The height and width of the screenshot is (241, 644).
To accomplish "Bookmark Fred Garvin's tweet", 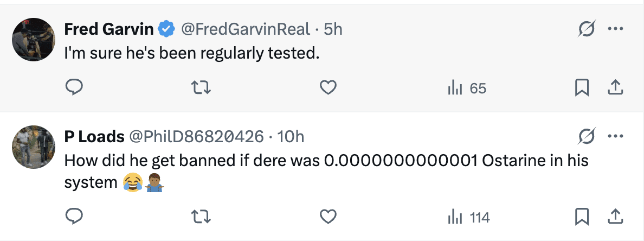I will click(x=582, y=87).
